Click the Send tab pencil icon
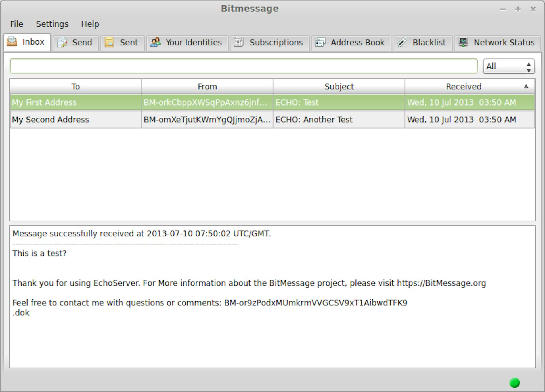Screen dimensions: 545x392 click(x=62, y=43)
